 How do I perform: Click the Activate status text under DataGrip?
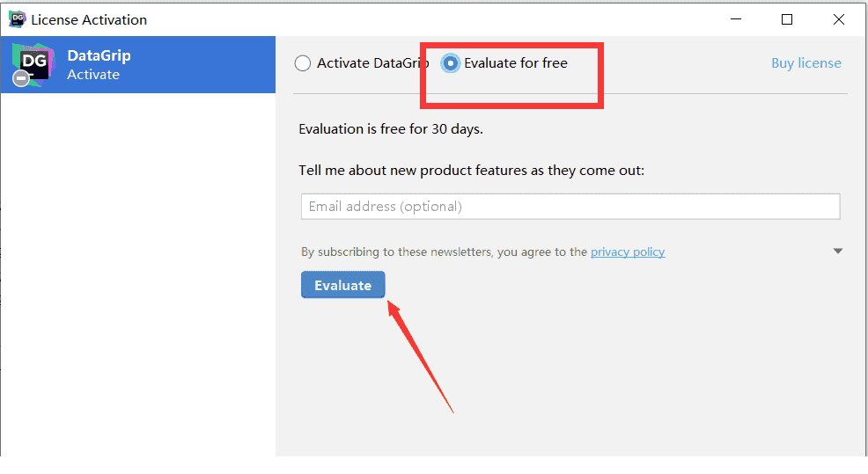coord(93,75)
